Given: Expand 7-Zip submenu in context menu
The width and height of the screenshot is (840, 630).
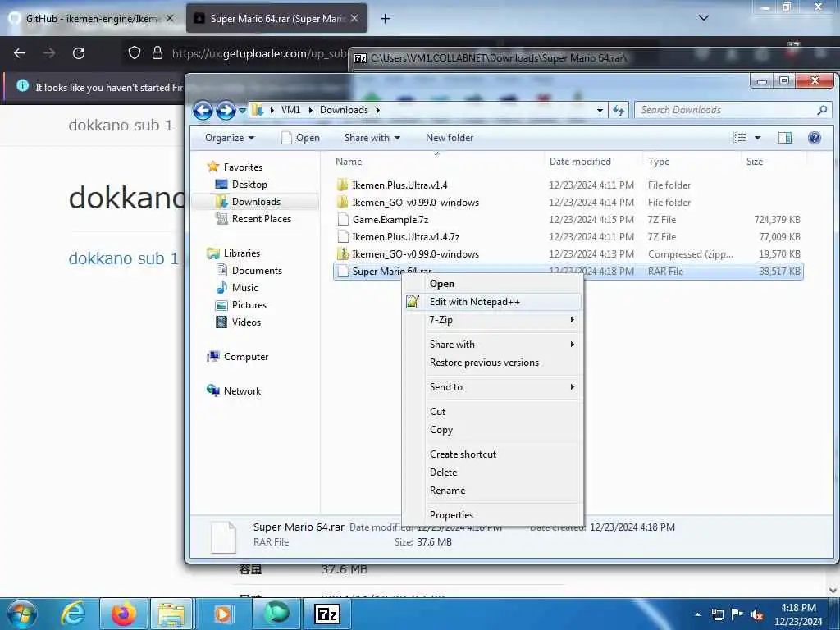Looking at the screenshot, I should coord(492,320).
